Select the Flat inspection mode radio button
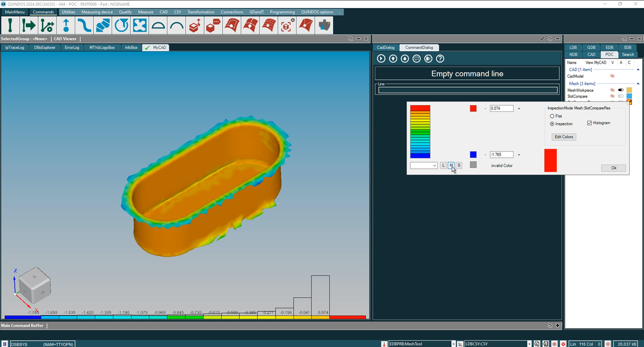 [552, 116]
